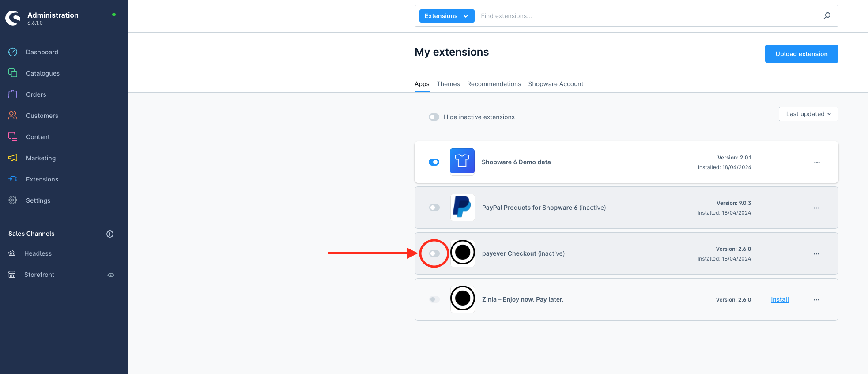This screenshot has width=868, height=374.
Task: Click the Version: 2.0.1 text
Action: point(734,158)
